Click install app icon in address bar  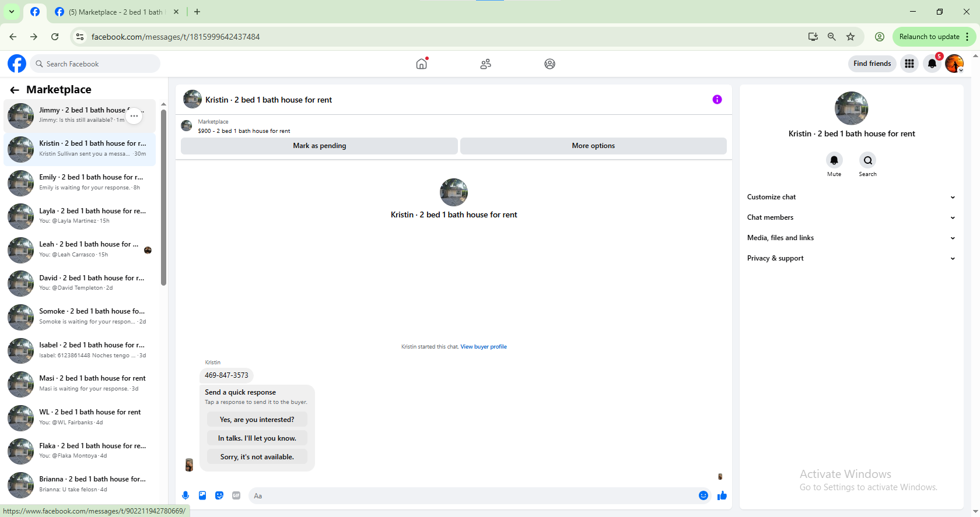click(x=813, y=37)
